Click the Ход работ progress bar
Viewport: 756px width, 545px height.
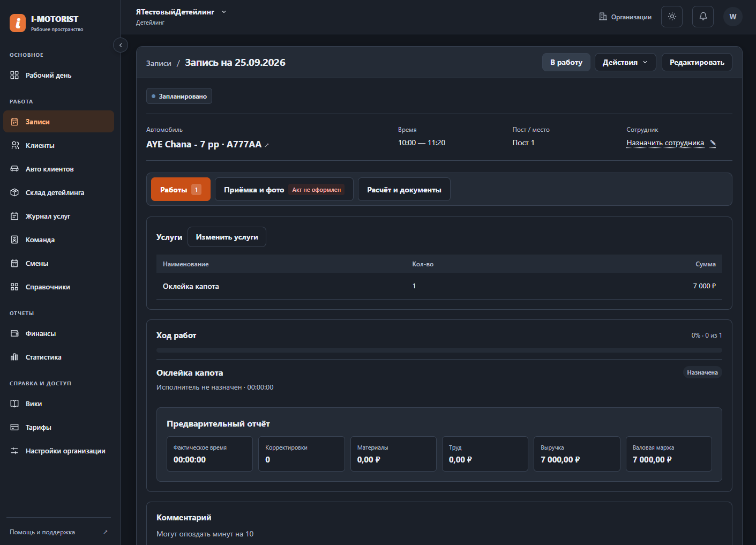click(439, 350)
